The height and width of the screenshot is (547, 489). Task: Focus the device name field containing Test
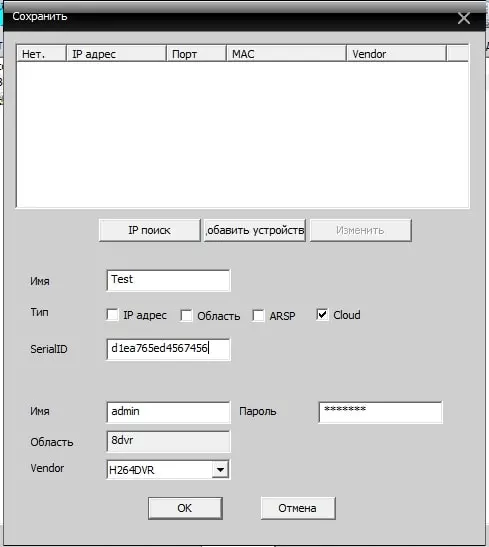click(x=168, y=280)
